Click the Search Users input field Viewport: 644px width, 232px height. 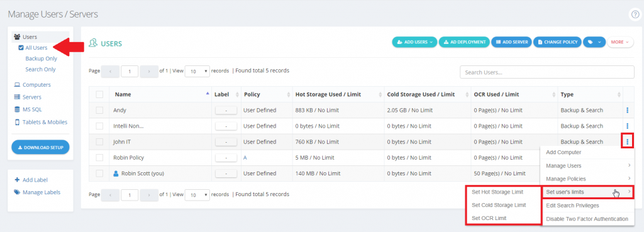[547, 72]
